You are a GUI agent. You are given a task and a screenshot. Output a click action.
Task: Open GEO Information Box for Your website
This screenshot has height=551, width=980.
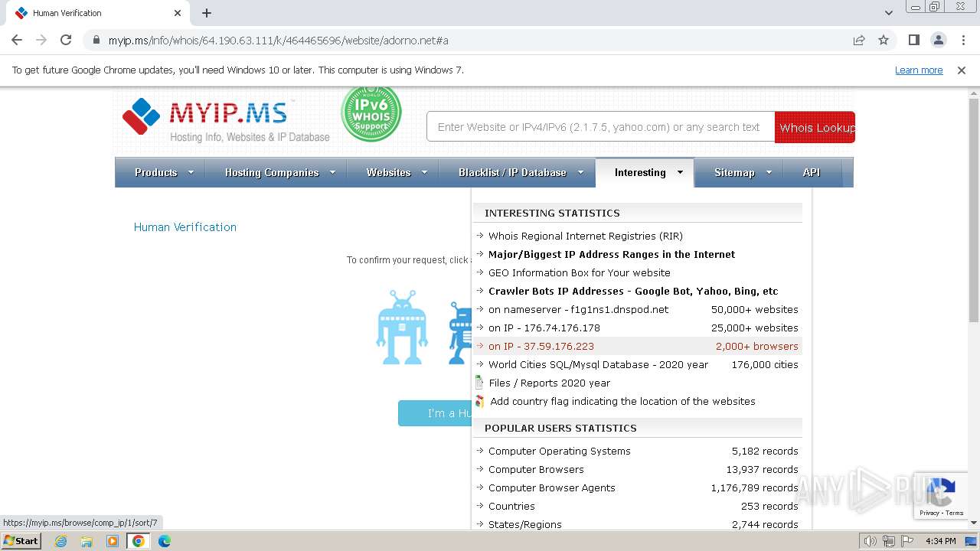pos(579,272)
